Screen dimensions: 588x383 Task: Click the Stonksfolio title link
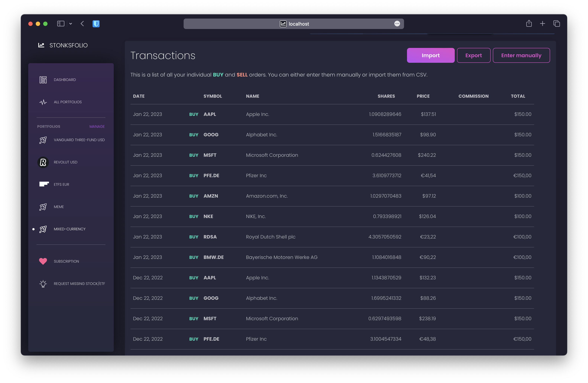68,45
